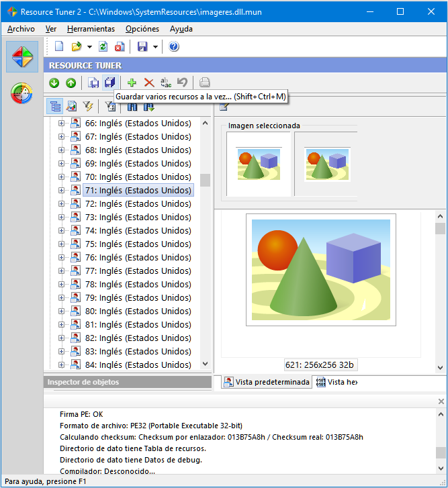Screen dimensions: 448x488
Task: Select the Resource Tuner mode icon in sidebar
Action: 22,57
